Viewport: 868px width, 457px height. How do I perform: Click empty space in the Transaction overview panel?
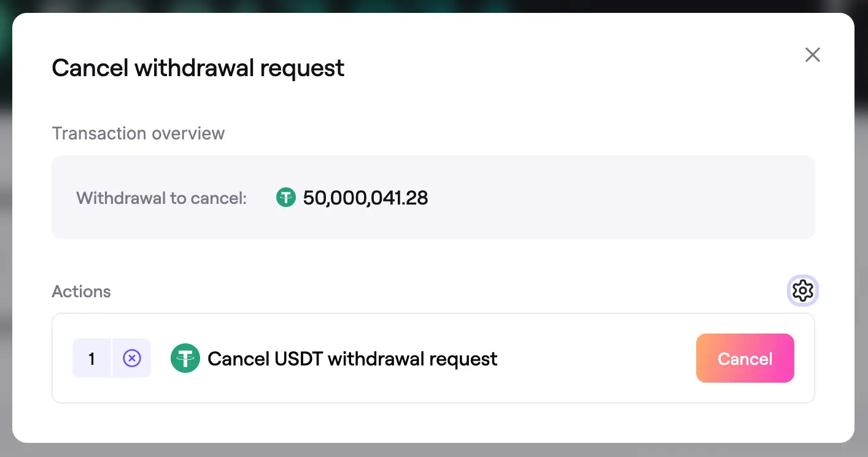point(614,198)
